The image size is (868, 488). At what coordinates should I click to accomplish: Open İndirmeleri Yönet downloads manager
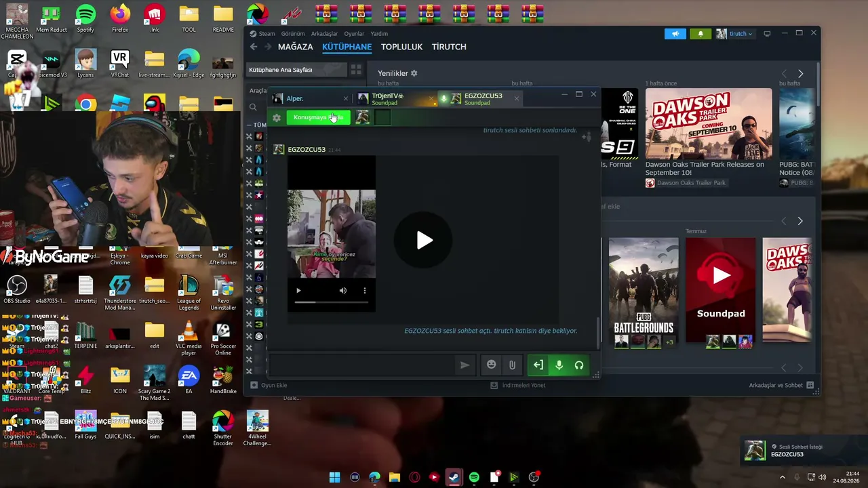[x=518, y=386]
